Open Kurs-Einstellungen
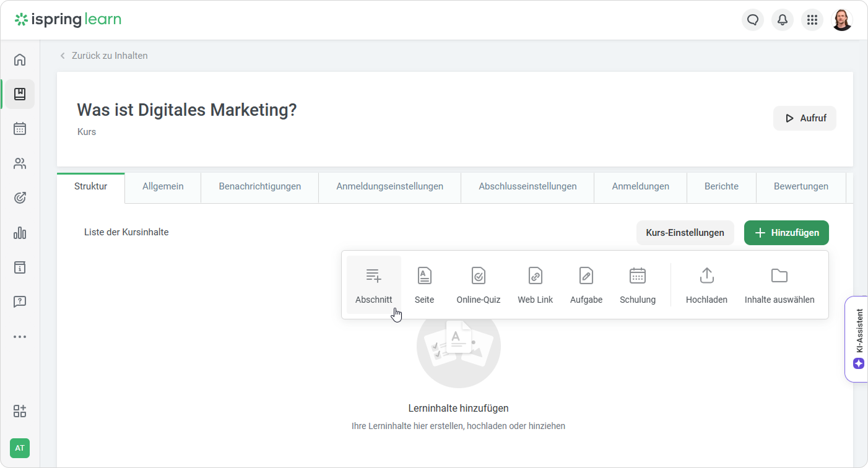Image resolution: width=868 pixels, height=468 pixels. 685,233
